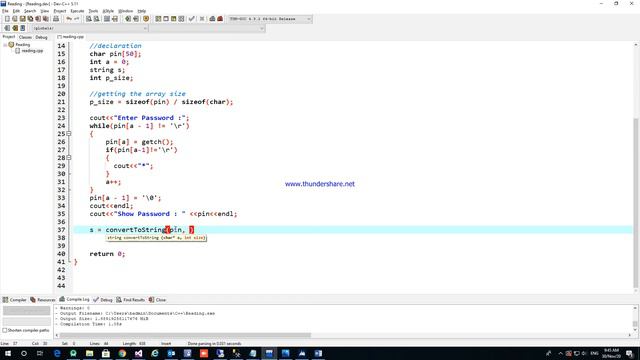The image size is (640, 360).
Task: Click the Close file toolbar icon
Action: (x=38, y=19)
